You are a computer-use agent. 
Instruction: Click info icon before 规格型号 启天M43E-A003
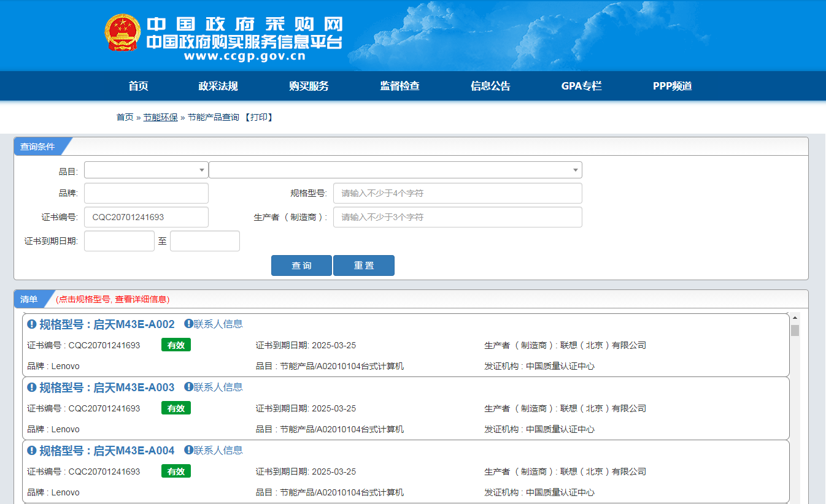pos(32,388)
